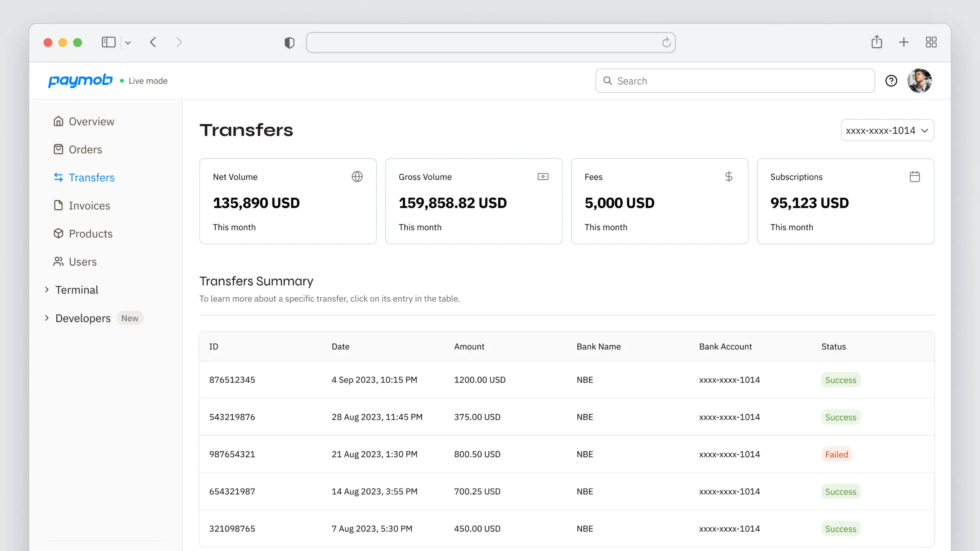Click the globe icon in Net Volume card
The image size is (980, 551).
[x=357, y=176]
